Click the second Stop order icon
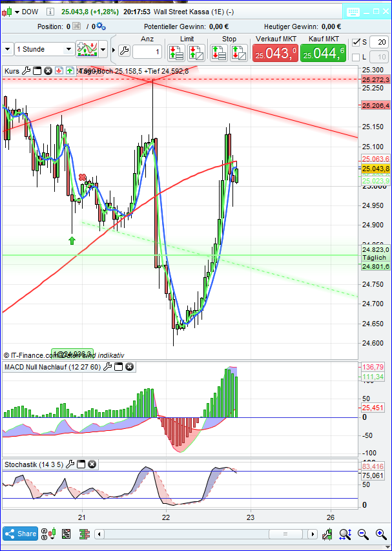Viewport: 392px width, 551px height. coord(239,52)
